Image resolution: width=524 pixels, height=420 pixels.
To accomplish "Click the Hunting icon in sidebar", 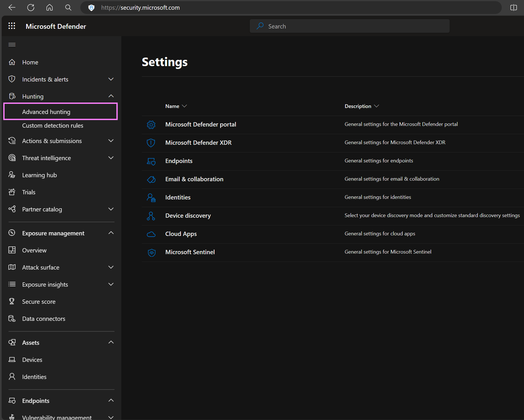I will point(12,96).
